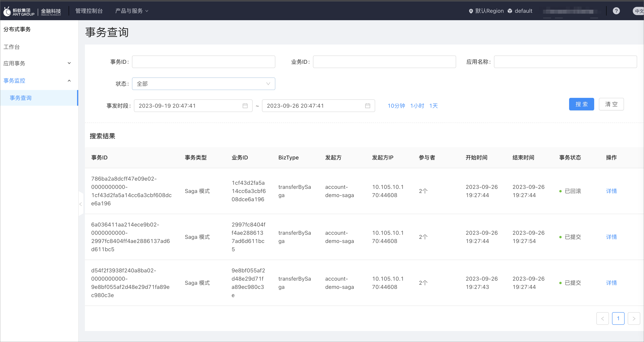
Task: Click transaction ID starting d54f2f3938f240a8ba02
Action: (x=130, y=283)
